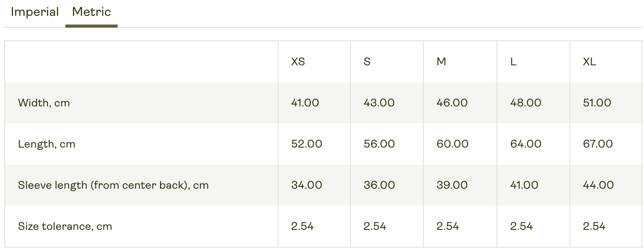Viewport: 644px width, 250px height.
Task: Click the L width value 48.00
Action: 526,103
